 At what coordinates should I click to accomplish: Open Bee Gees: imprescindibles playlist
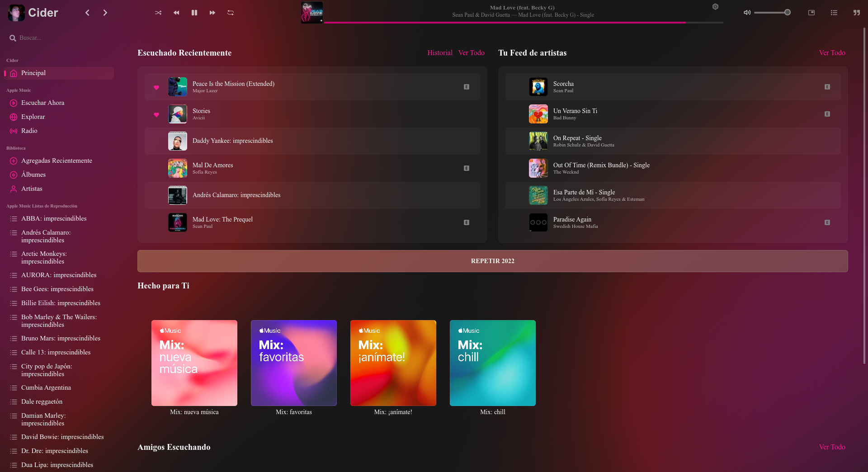pyautogui.click(x=59, y=289)
